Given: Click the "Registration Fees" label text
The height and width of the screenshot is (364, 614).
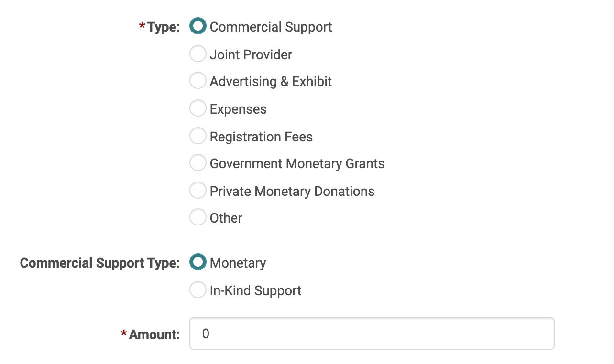Looking at the screenshot, I should tap(261, 137).
